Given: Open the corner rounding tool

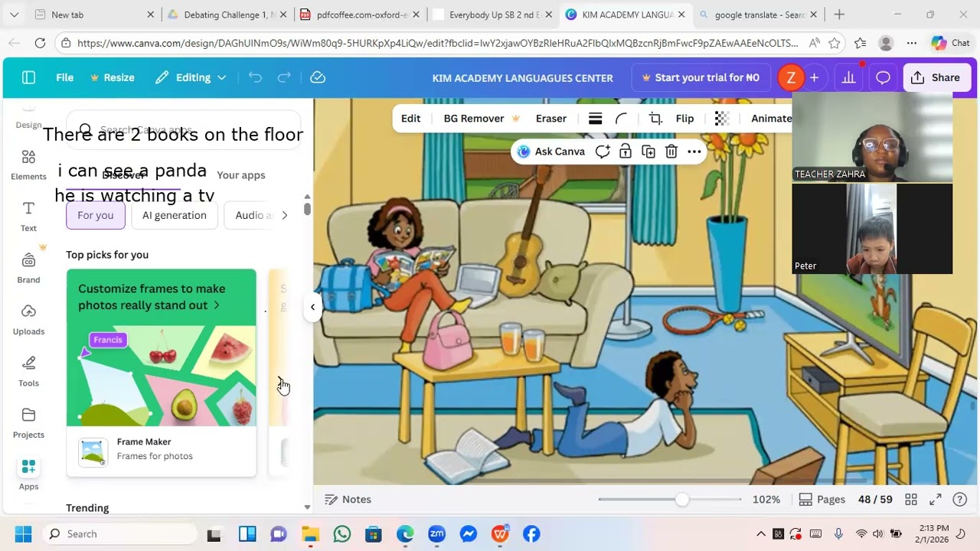Looking at the screenshot, I should [x=622, y=119].
